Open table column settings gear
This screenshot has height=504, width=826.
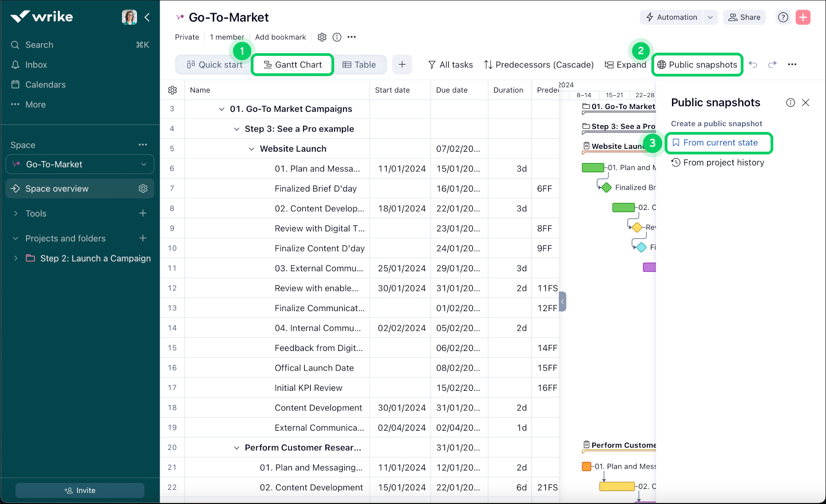pos(172,90)
